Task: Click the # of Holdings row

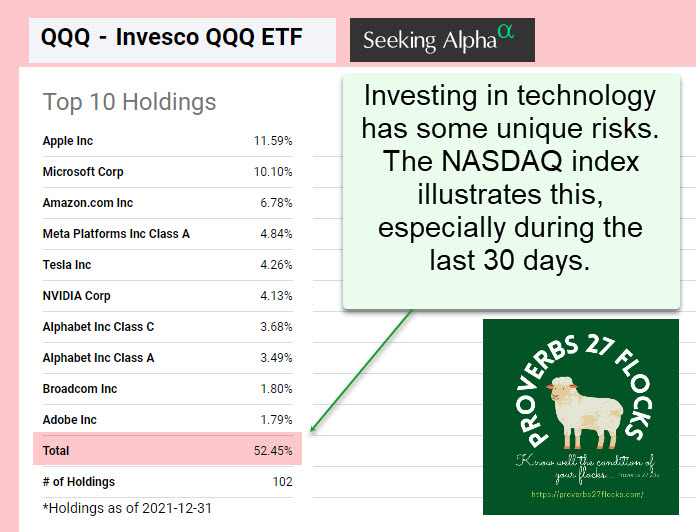Action: click(x=167, y=482)
